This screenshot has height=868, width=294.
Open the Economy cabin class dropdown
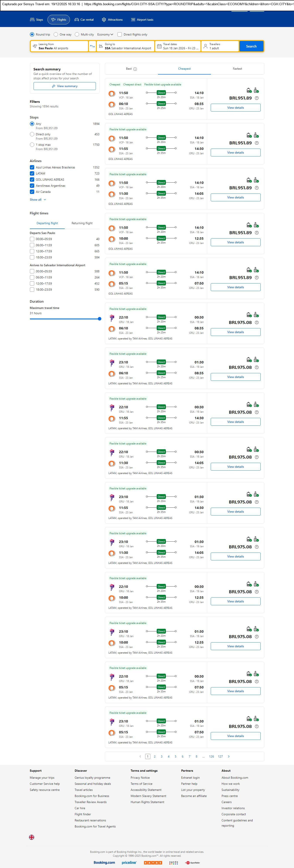pos(105,34)
